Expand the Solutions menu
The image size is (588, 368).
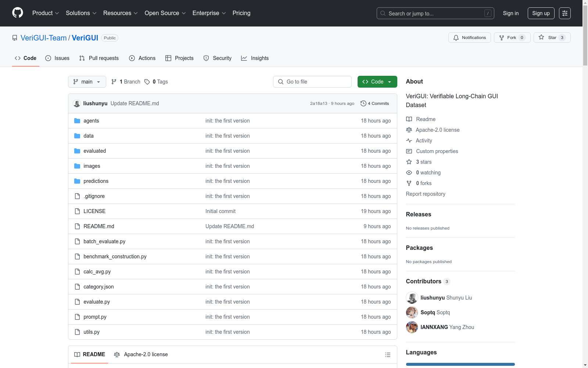(x=81, y=13)
